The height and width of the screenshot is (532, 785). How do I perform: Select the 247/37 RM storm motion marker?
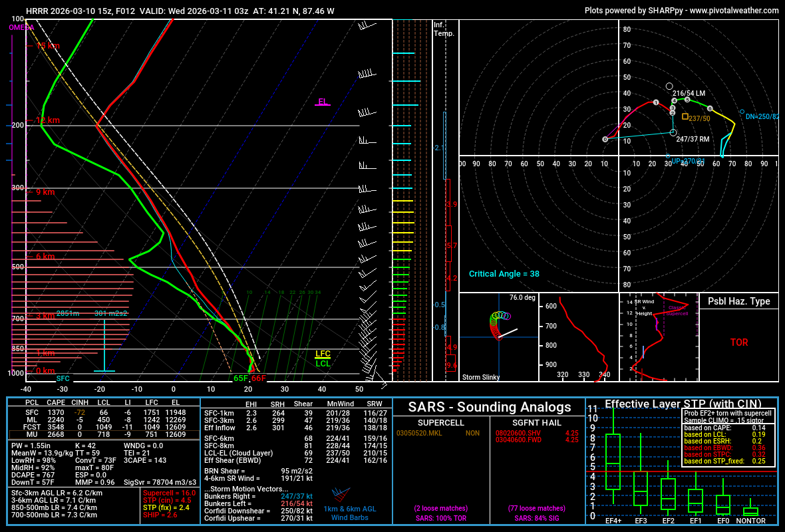pos(673,132)
